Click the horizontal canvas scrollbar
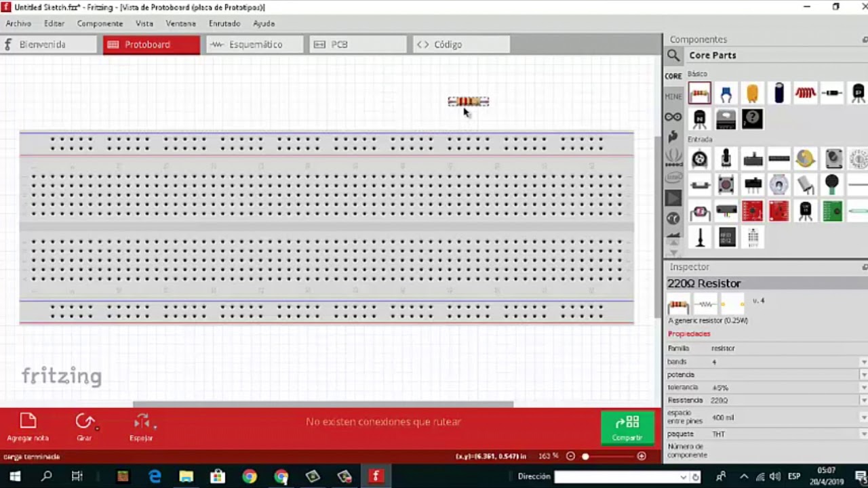 click(323, 405)
